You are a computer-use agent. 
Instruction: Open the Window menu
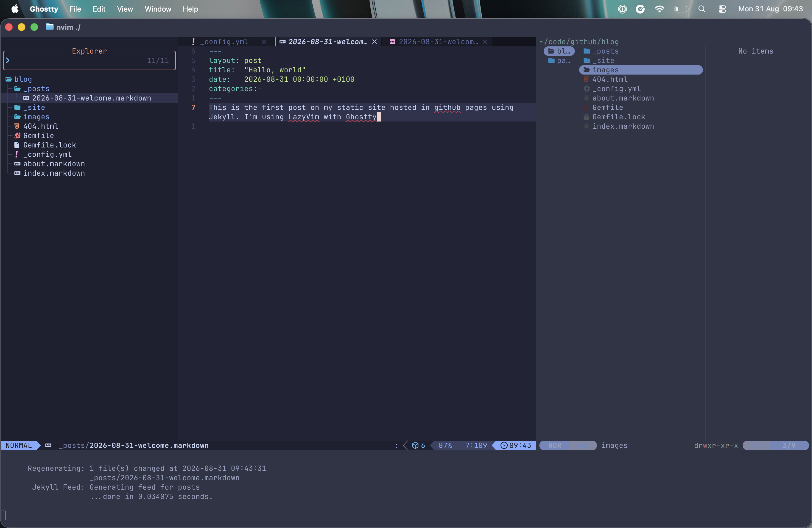click(x=158, y=9)
